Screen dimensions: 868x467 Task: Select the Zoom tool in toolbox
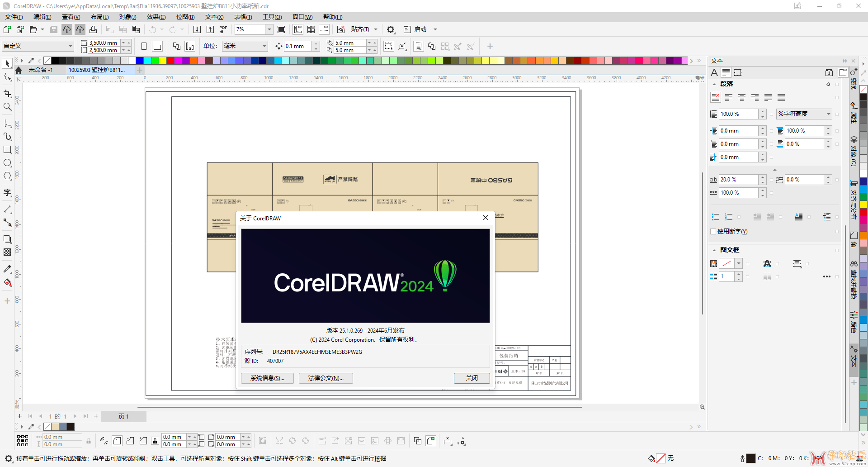tap(7, 107)
